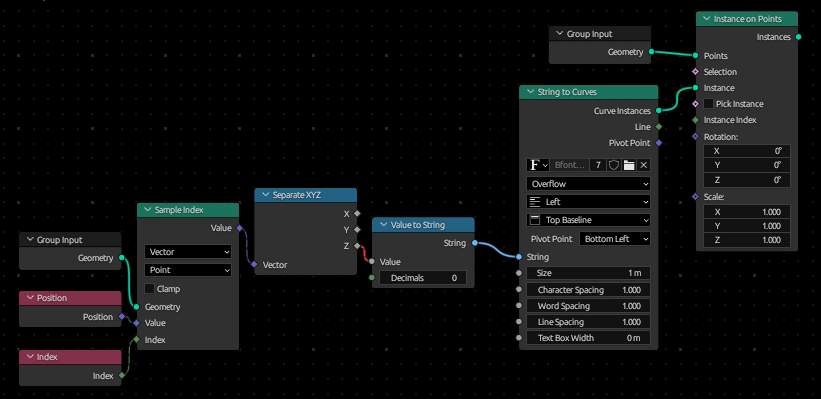Select the Value to String node header
The image size is (821, 399).
click(424, 225)
